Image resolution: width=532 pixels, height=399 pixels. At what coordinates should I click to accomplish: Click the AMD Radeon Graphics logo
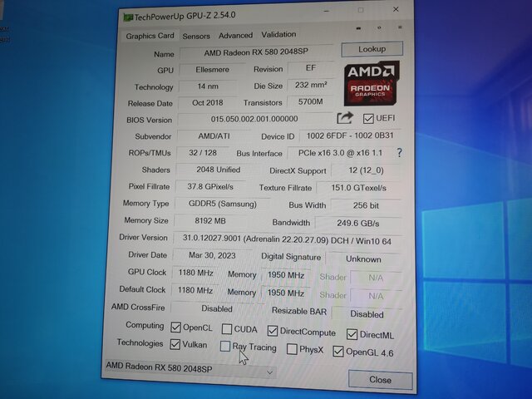372,83
